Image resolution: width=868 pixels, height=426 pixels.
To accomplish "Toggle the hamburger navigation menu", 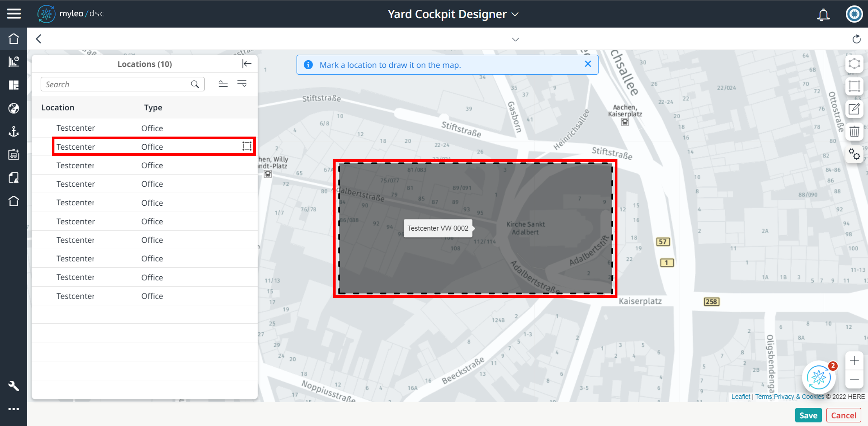I will click(x=14, y=14).
